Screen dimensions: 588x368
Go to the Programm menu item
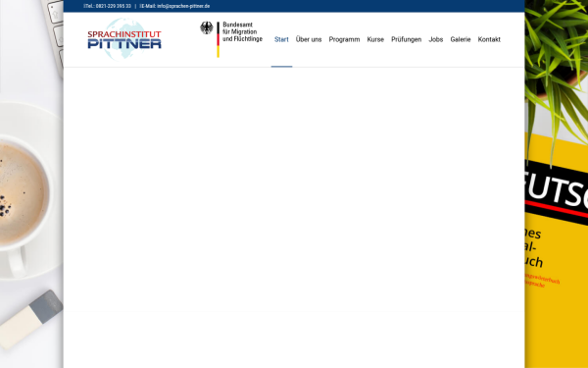coord(344,39)
